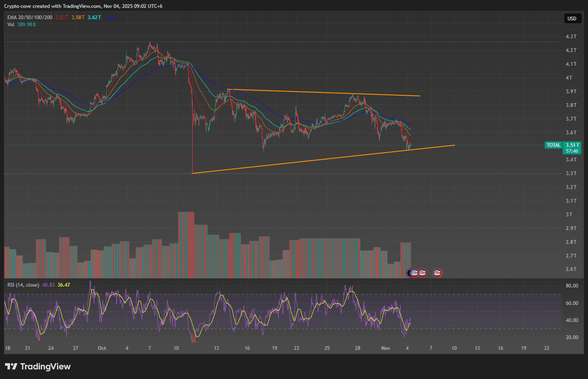Click the green TOTAL symbol label

(553, 145)
